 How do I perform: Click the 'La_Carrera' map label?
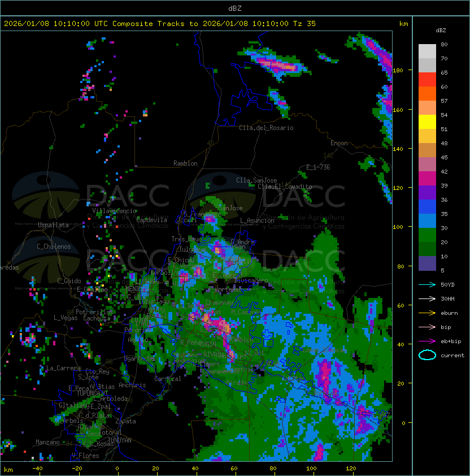pyautogui.click(x=63, y=368)
